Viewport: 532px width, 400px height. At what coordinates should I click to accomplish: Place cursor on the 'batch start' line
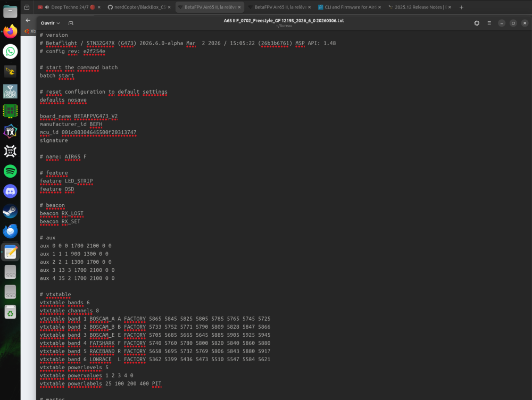(x=57, y=76)
